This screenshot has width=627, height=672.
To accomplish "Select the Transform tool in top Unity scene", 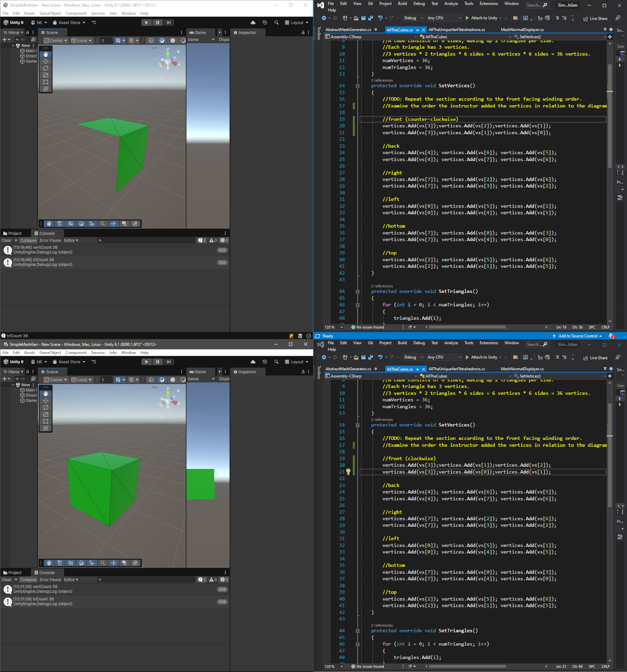I will [x=46, y=89].
